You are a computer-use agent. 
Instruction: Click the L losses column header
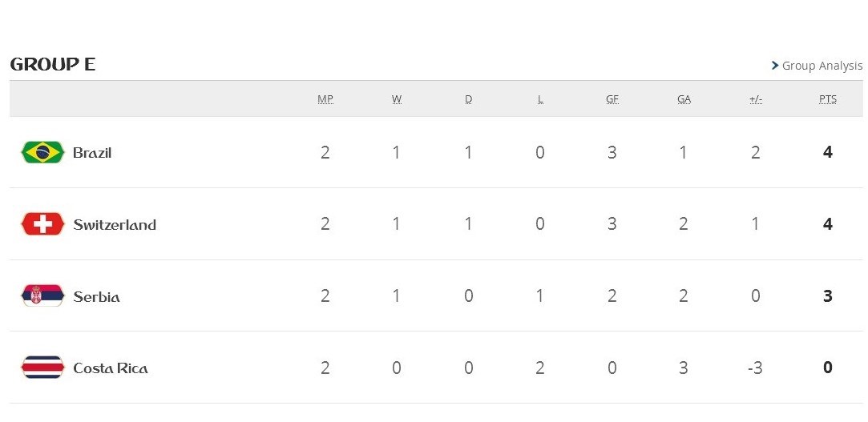(x=540, y=99)
